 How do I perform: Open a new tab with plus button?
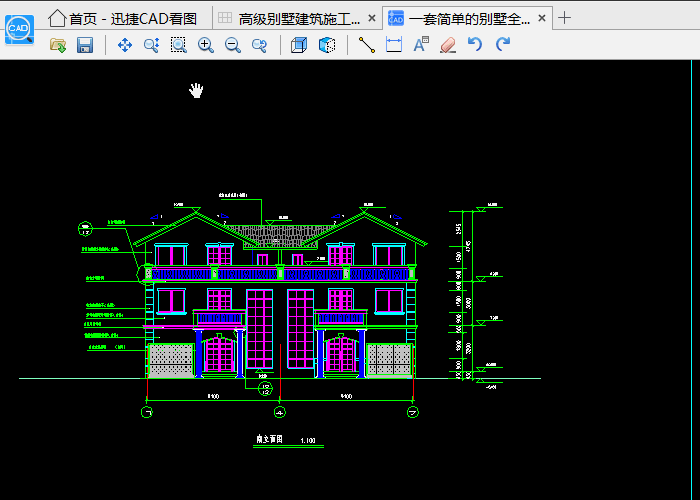(x=564, y=18)
